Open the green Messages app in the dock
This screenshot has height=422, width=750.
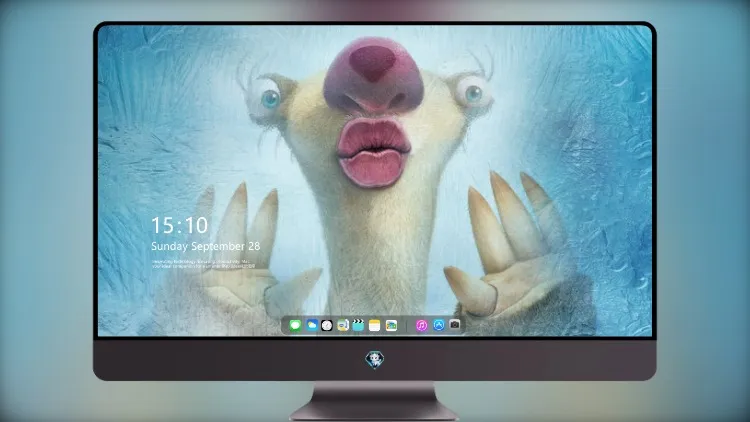295,325
